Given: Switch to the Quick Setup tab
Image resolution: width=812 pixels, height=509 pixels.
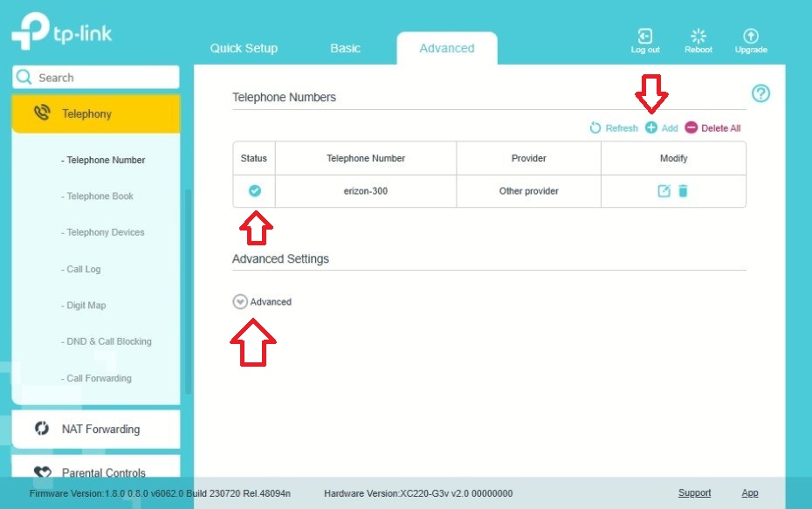Looking at the screenshot, I should point(244,48).
